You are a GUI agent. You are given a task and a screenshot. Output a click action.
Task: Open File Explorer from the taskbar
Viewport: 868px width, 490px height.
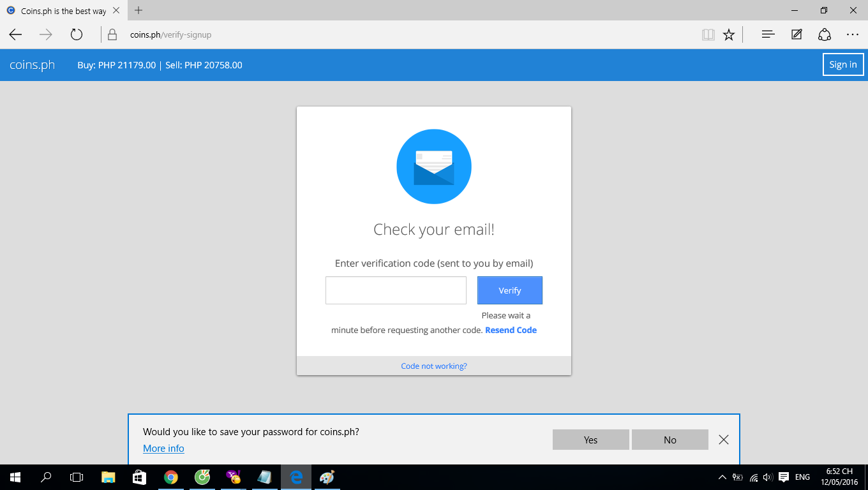(x=108, y=477)
